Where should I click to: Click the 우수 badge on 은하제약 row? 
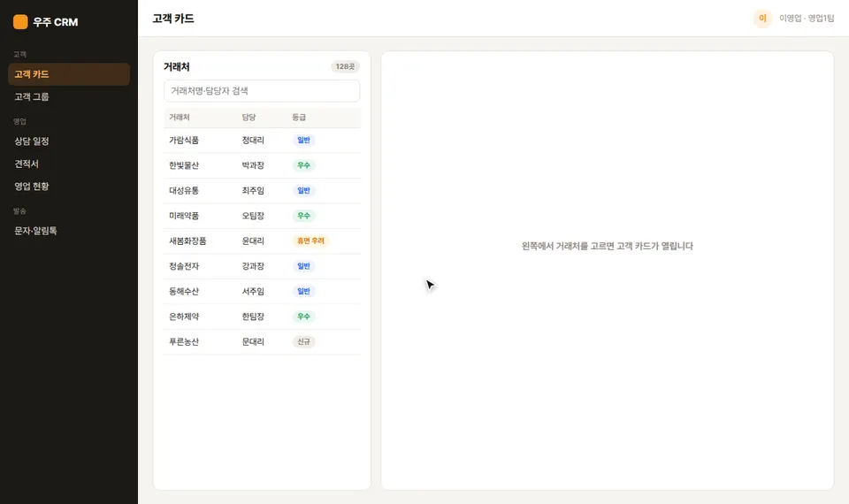[303, 317]
